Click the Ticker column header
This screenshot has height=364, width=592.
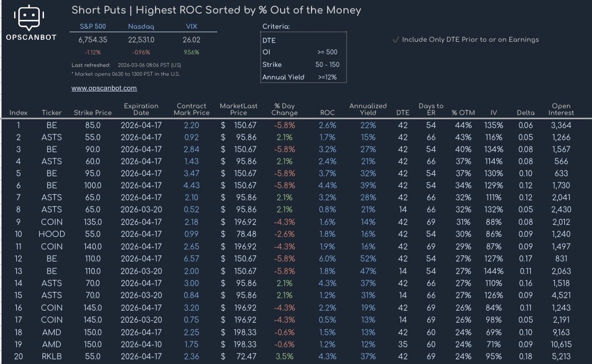click(x=52, y=112)
